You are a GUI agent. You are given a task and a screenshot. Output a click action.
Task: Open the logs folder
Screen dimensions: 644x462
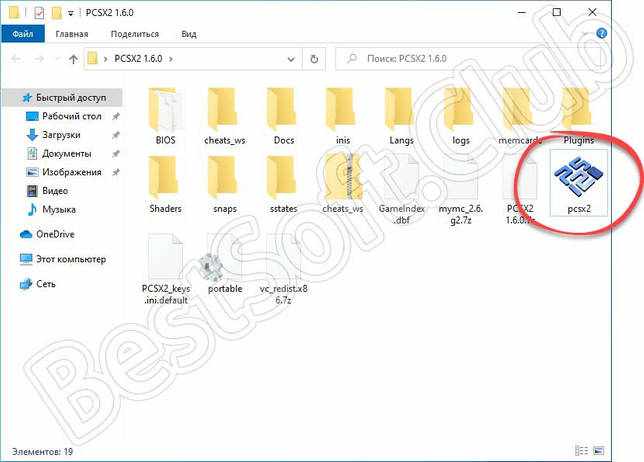tap(460, 116)
